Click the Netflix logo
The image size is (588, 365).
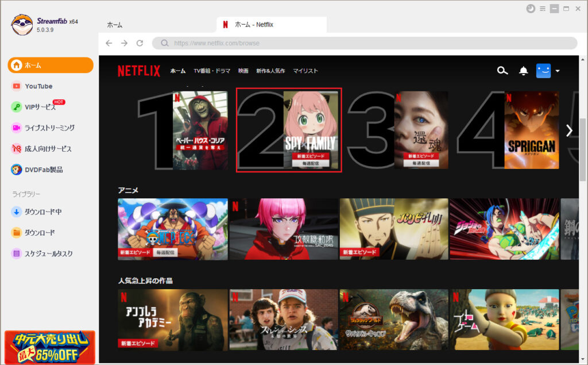[x=139, y=71]
